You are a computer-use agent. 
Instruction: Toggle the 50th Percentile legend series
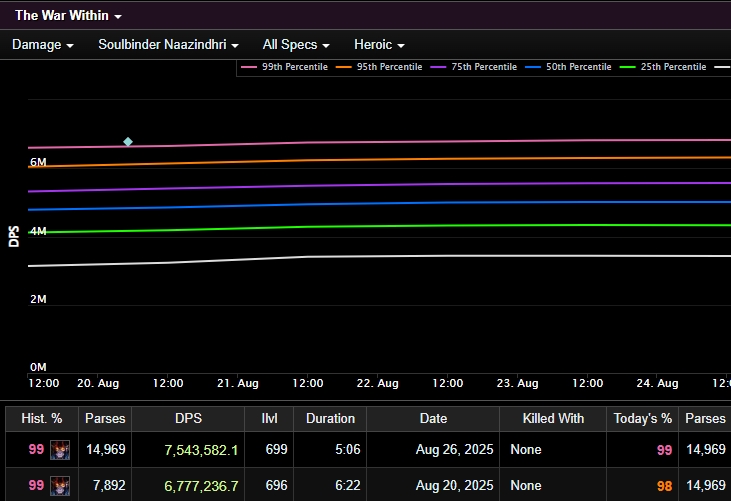click(x=568, y=67)
